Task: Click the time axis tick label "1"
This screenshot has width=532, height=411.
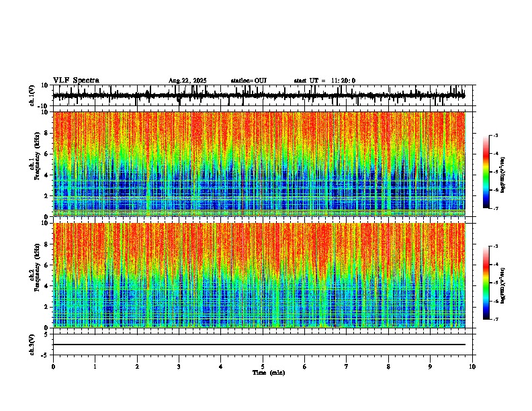Action: 95,367
